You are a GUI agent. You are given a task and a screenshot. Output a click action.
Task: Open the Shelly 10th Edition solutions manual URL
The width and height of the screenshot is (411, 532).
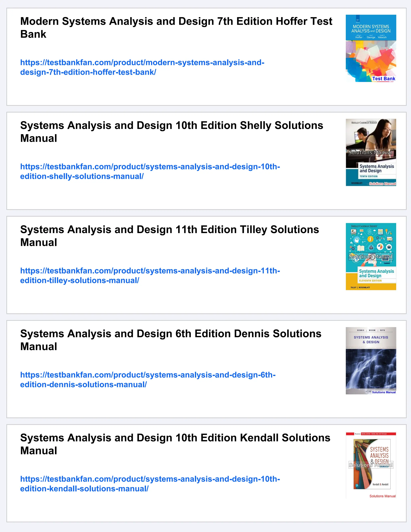point(150,171)
